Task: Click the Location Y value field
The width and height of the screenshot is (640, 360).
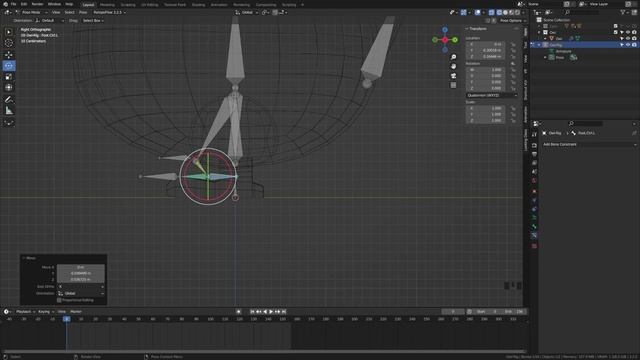Action: (486, 50)
